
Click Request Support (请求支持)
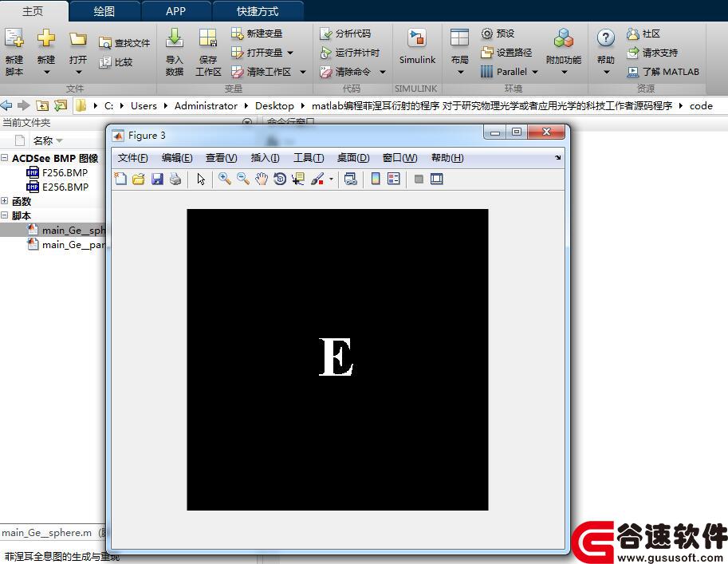coord(652,53)
